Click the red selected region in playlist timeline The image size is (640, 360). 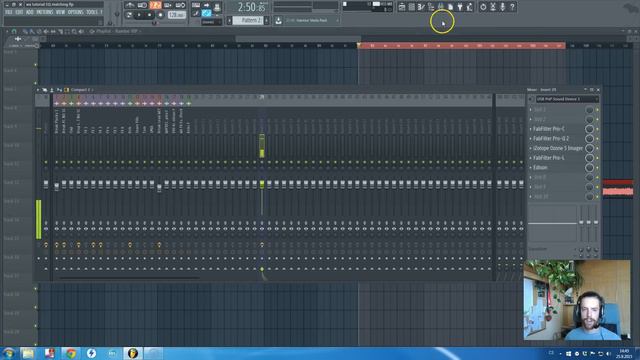[462, 46]
